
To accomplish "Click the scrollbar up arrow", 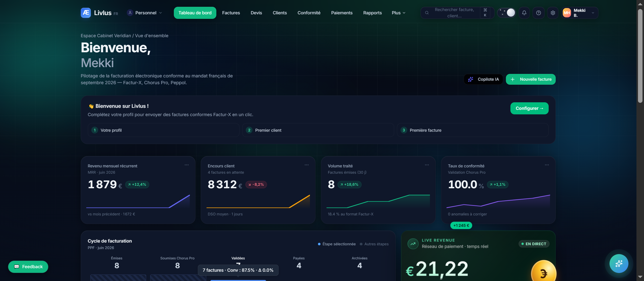I will (640, 4).
